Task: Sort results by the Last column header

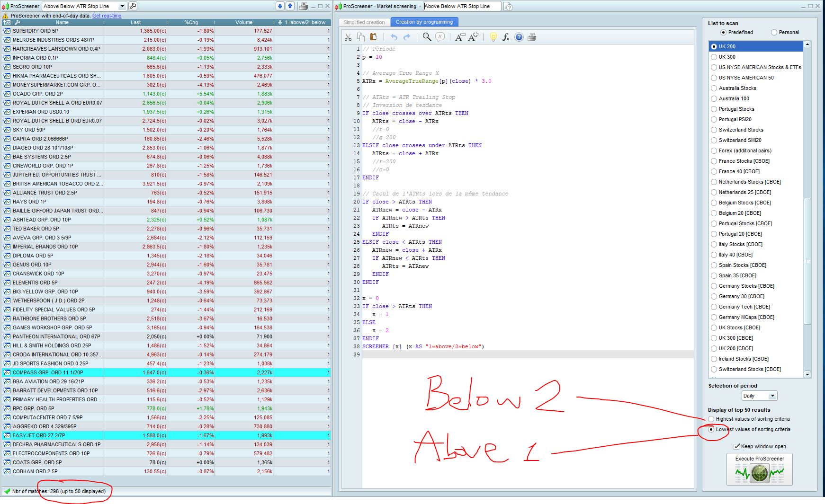Action: click(136, 22)
